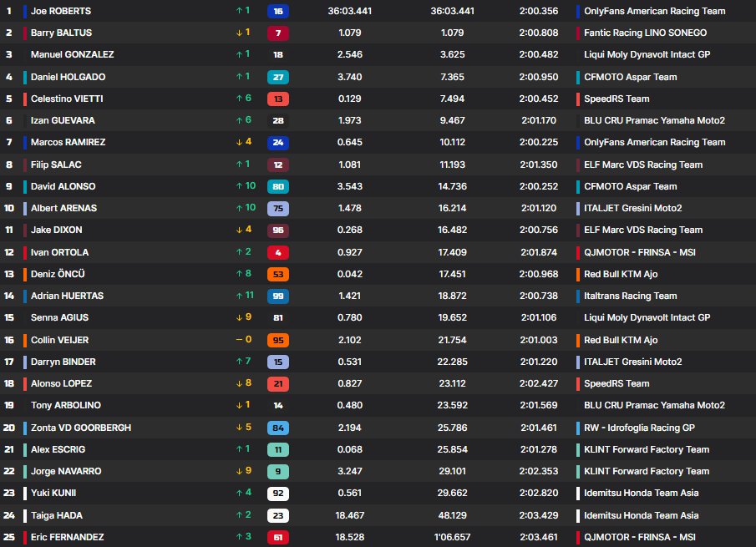Click the red number 7 badge
The width and height of the screenshot is (756, 547).
coord(278,33)
